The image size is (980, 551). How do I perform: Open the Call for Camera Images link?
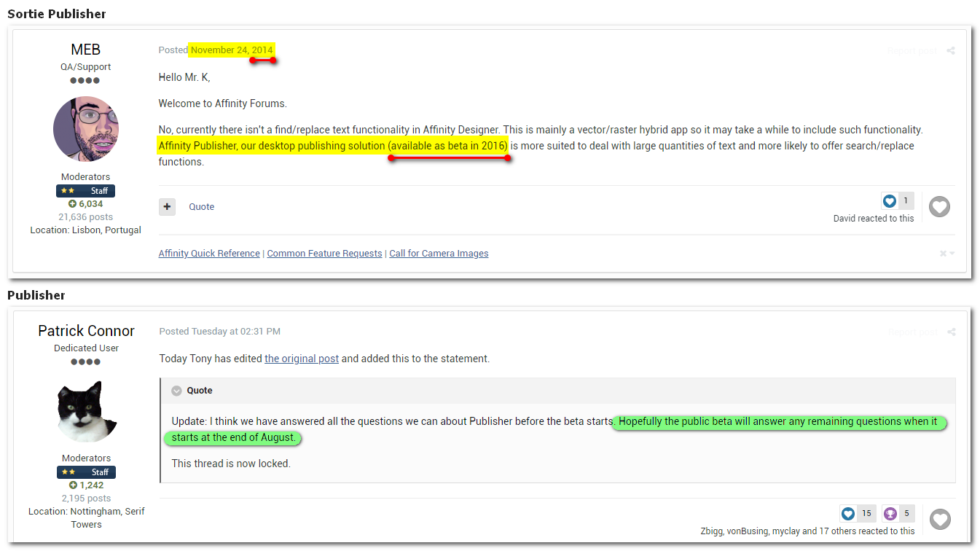point(439,254)
